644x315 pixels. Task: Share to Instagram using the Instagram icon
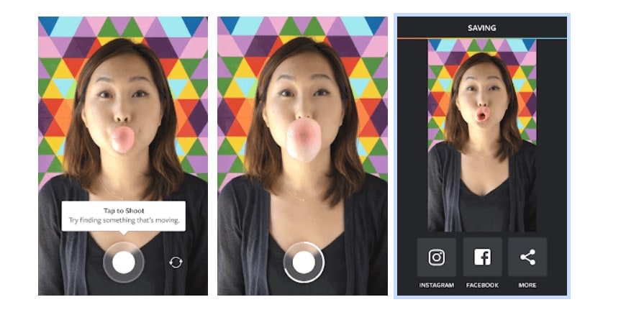click(x=436, y=257)
